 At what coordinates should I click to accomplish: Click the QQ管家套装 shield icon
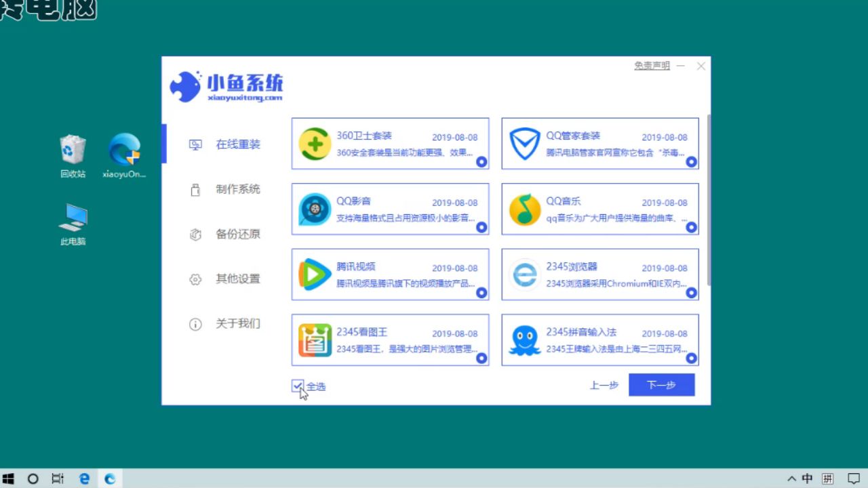pos(524,144)
